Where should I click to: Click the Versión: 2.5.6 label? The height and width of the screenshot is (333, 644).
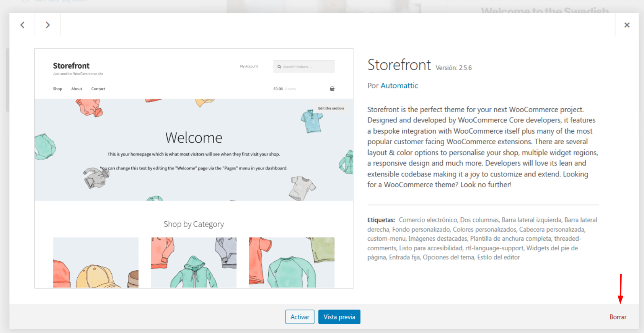coord(453,68)
